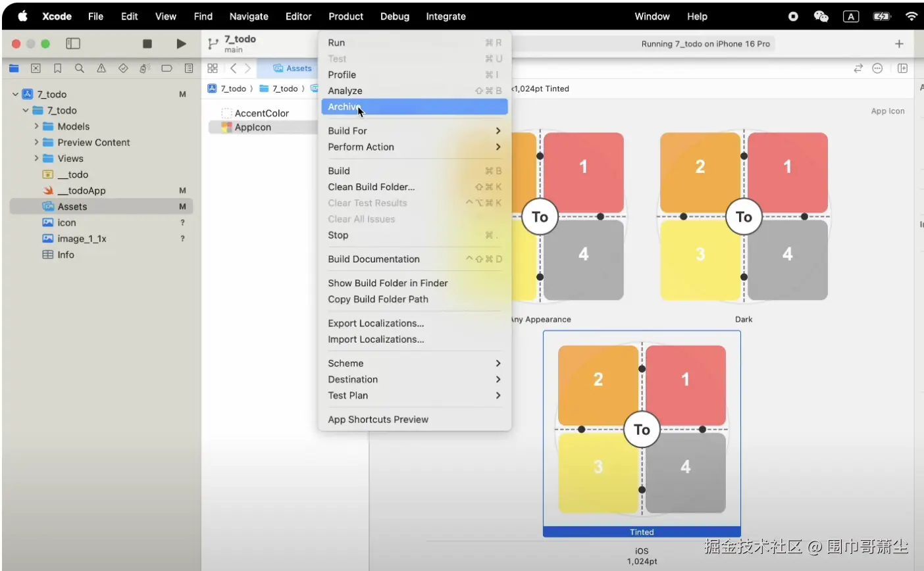
Task: Select Export Localizations…
Action: 415,324
